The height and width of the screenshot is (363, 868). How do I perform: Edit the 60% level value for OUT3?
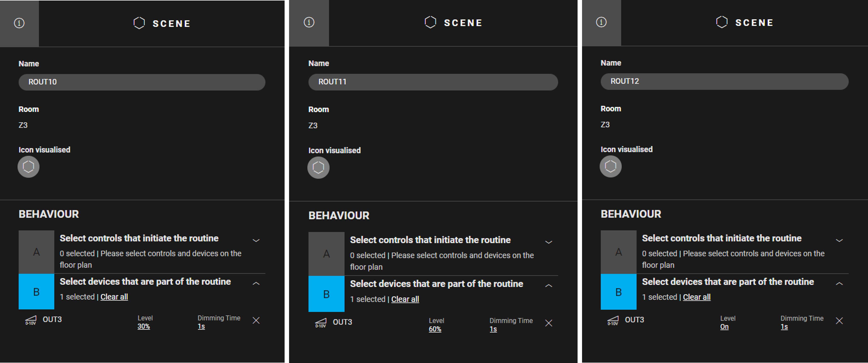point(435,329)
